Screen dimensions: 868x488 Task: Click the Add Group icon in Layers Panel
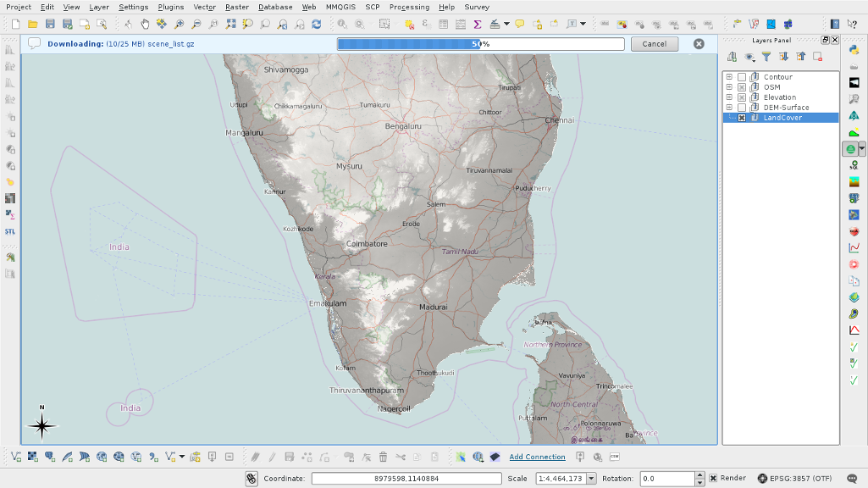click(x=732, y=57)
